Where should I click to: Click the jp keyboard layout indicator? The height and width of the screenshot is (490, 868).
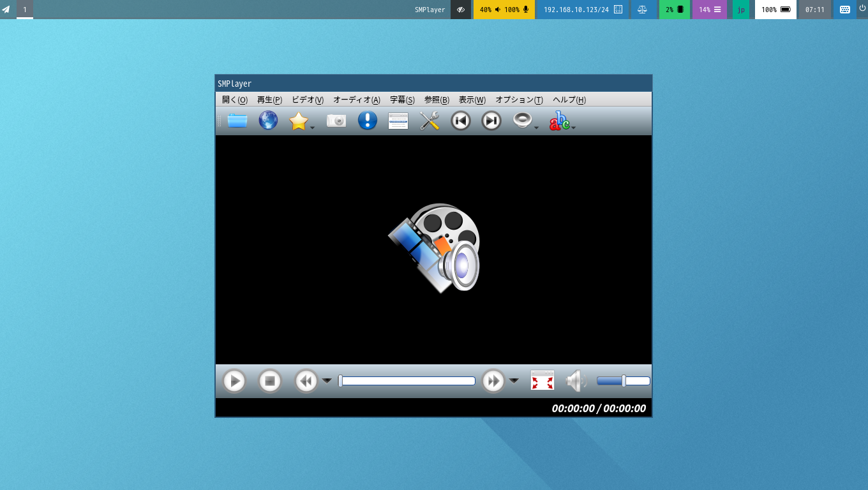[741, 10]
